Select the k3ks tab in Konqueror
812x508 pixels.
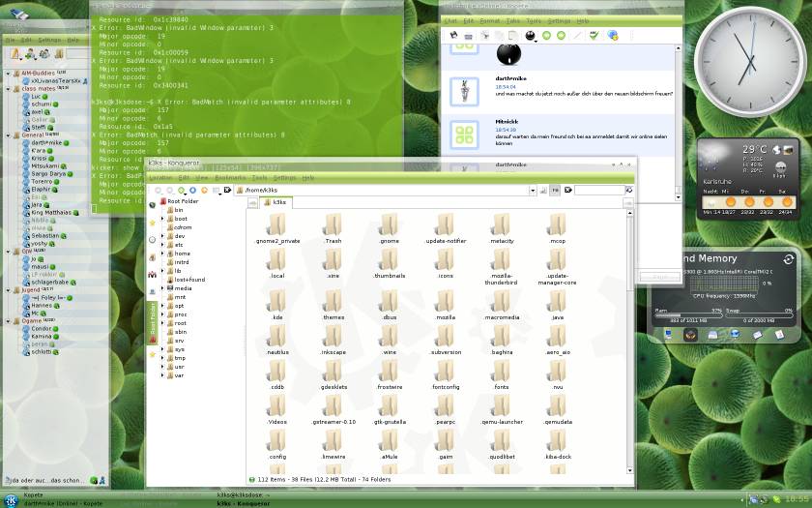(276, 202)
